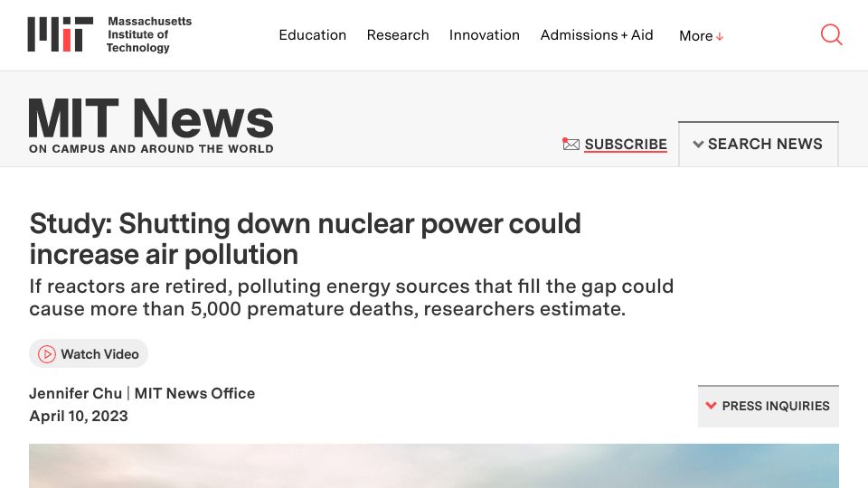868x488 pixels.
Task: Click the MIT News Office byline
Action: (x=195, y=393)
